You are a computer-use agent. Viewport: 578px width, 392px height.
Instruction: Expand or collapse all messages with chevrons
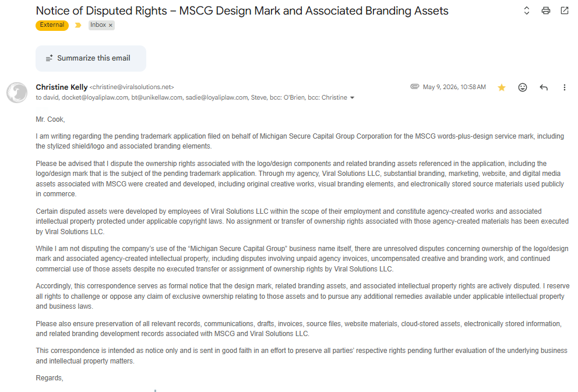tap(526, 10)
